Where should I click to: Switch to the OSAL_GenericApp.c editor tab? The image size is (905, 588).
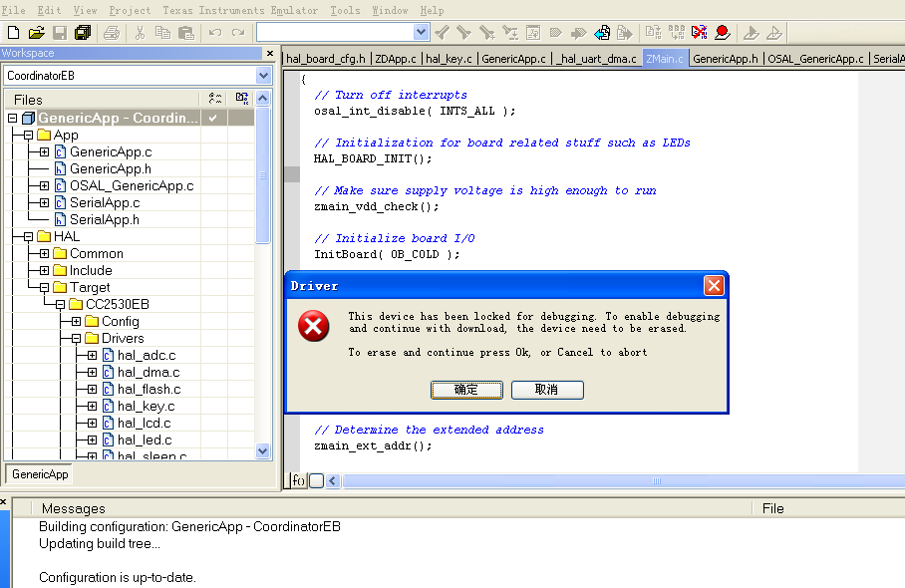click(x=816, y=59)
